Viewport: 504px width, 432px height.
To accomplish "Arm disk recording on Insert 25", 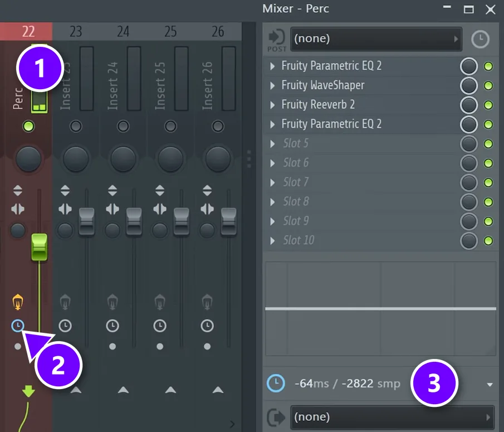I will coord(160,302).
